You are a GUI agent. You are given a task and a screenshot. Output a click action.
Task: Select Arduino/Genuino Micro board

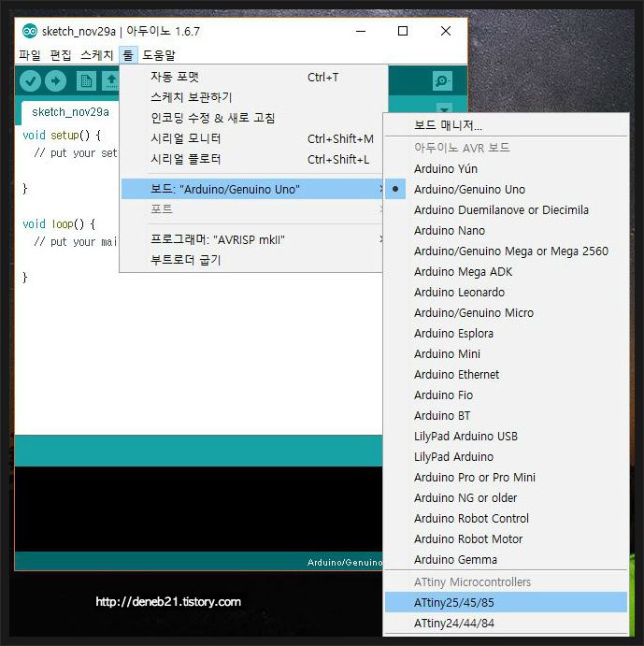point(506,312)
